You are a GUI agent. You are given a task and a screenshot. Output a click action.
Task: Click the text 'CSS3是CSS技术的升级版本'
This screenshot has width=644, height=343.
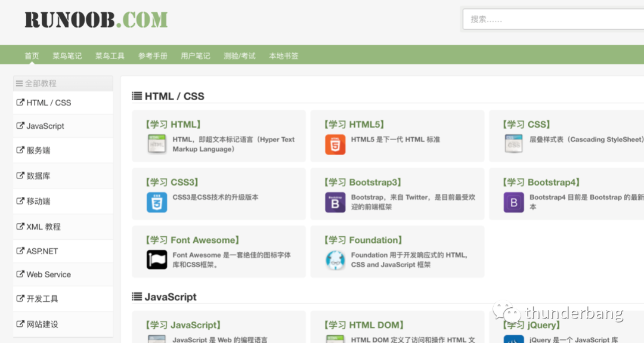[x=215, y=197]
